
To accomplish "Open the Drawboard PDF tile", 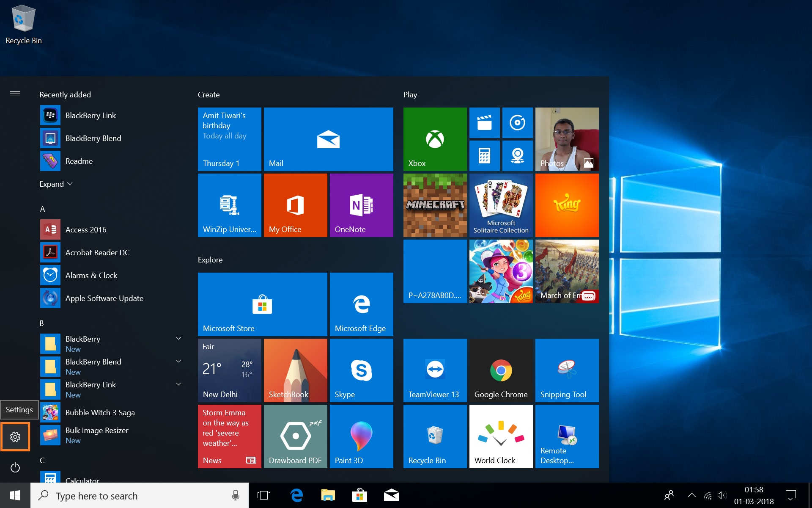I will 296,436.
